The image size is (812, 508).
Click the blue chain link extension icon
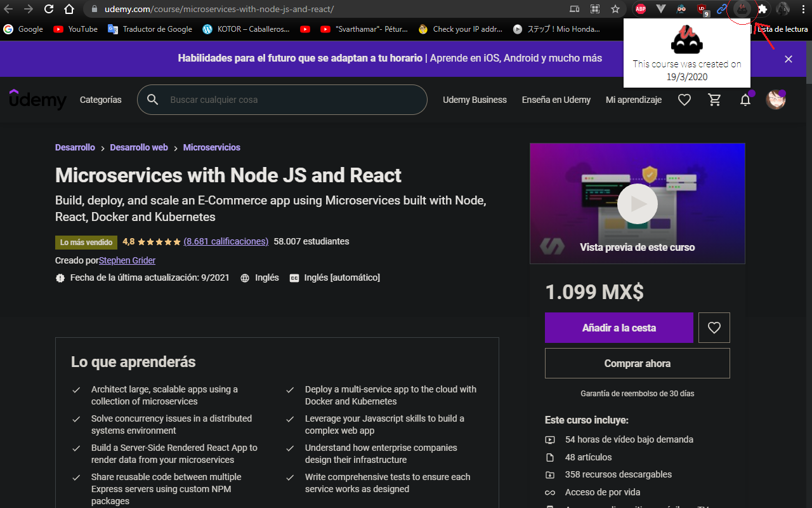722,9
